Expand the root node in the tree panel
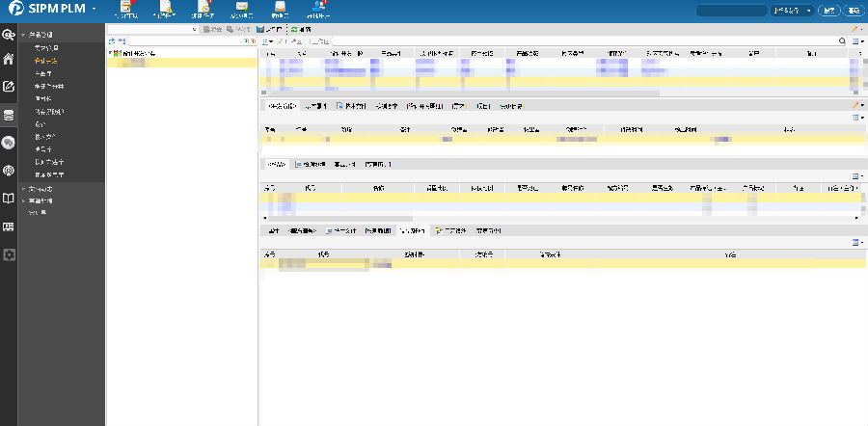The width and height of the screenshot is (868, 426). pyautogui.click(x=111, y=52)
